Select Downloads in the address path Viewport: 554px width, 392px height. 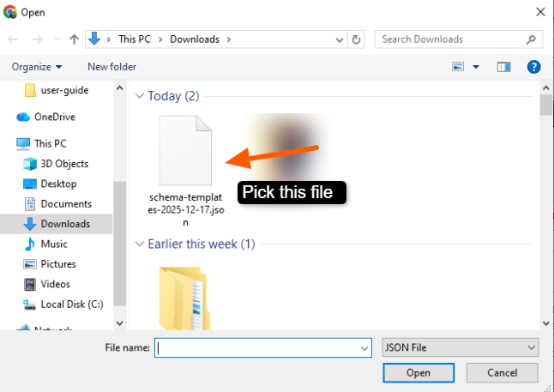(x=195, y=39)
